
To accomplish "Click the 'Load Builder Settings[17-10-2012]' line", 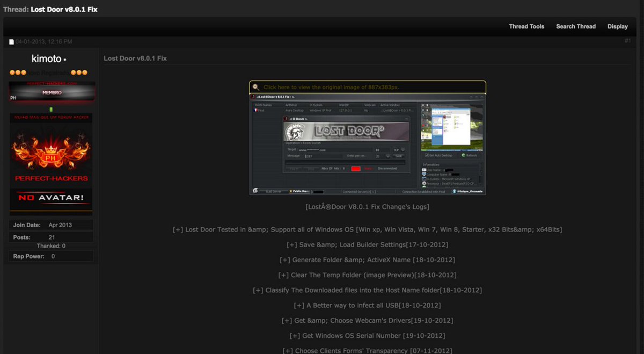I will point(368,244).
